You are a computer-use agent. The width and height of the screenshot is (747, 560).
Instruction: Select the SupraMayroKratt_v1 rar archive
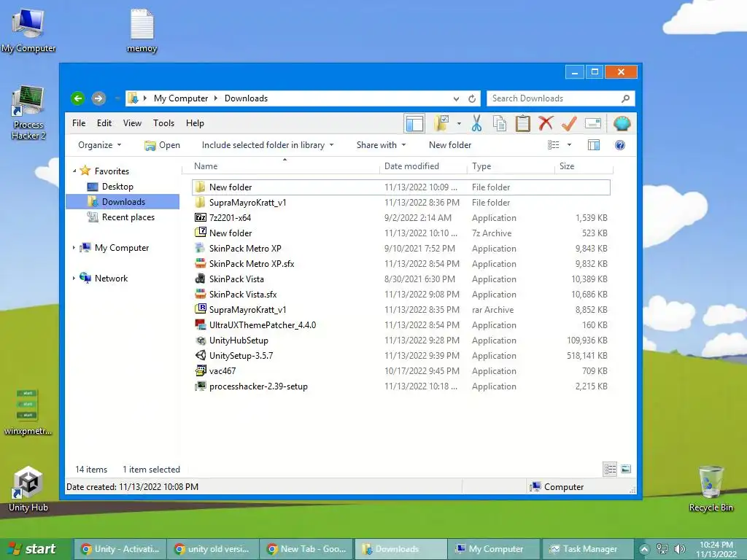point(401,309)
